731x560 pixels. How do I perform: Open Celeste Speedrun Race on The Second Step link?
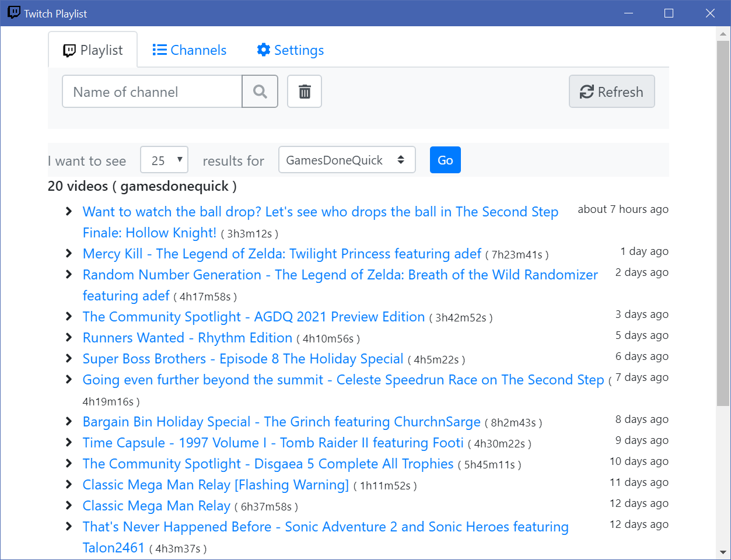tap(343, 380)
